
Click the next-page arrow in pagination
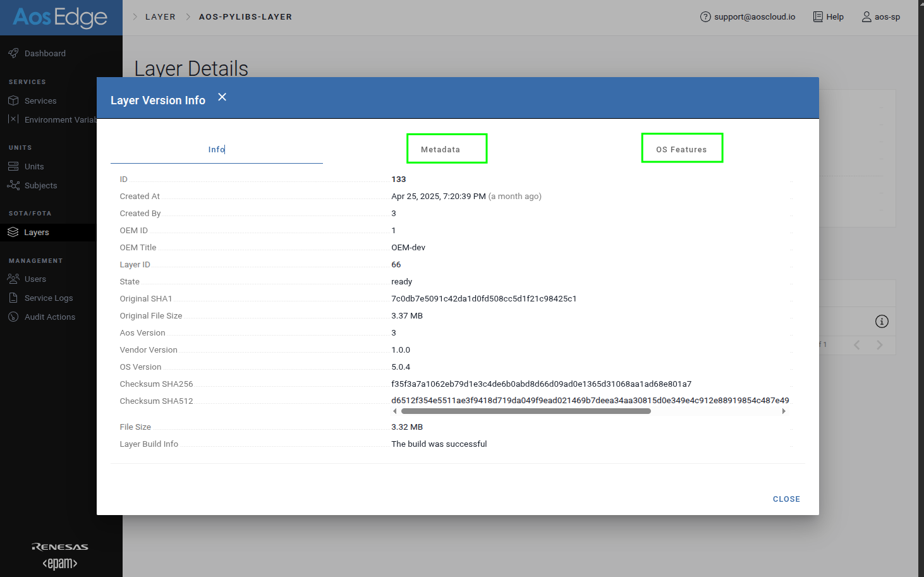[x=880, y=345]
